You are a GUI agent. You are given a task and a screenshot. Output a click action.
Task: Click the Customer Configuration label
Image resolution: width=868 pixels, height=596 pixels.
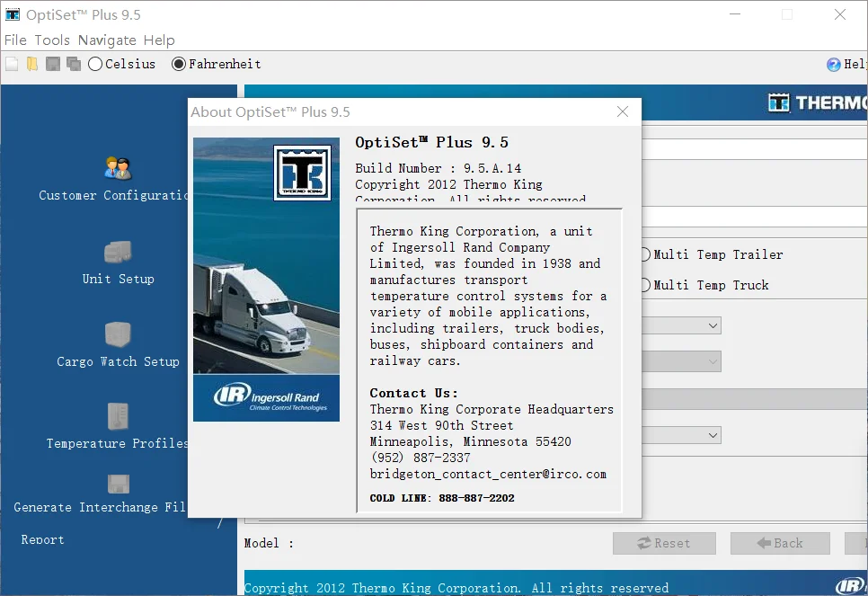[x=113, y=195]
